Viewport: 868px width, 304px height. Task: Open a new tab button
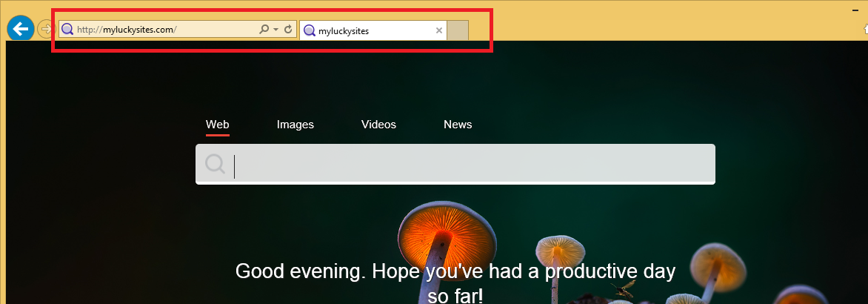[458, 30]
